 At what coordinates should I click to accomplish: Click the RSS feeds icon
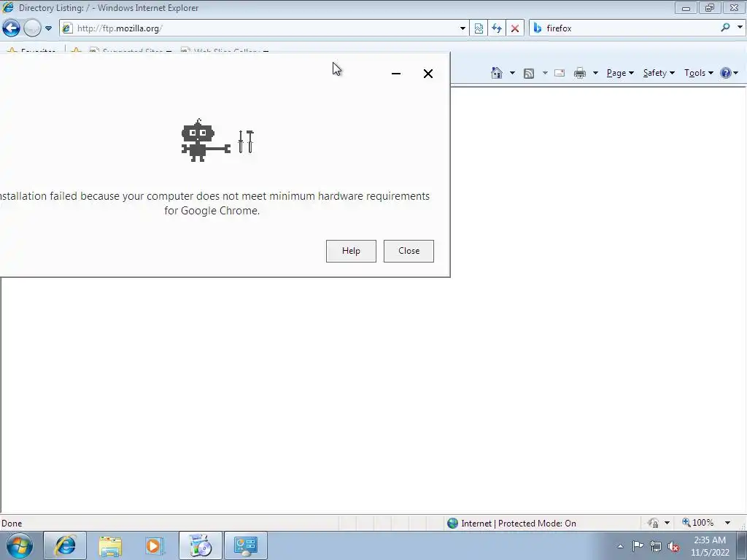tap(529, 73)
